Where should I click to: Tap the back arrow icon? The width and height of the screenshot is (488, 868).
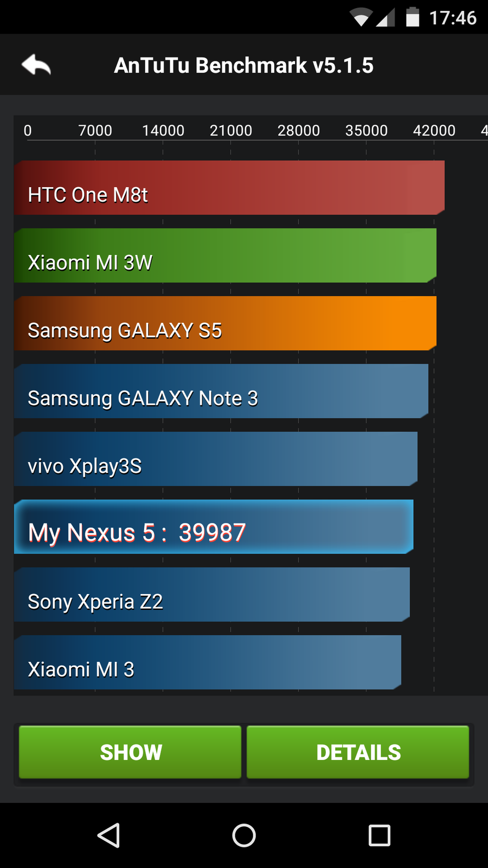pos(36,65)
